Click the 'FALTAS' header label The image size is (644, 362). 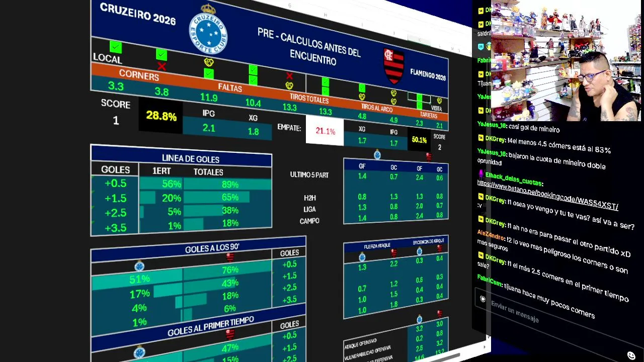pyautogui.click(x=230, y=88)
